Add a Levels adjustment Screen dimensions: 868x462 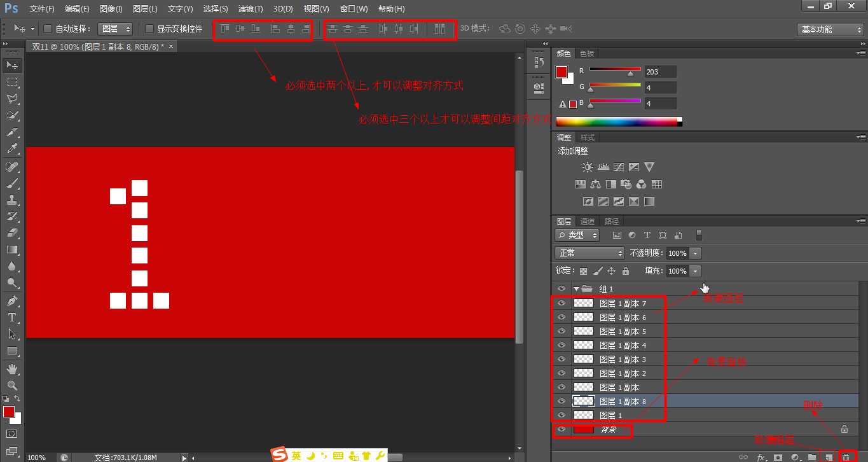point(603,167)
